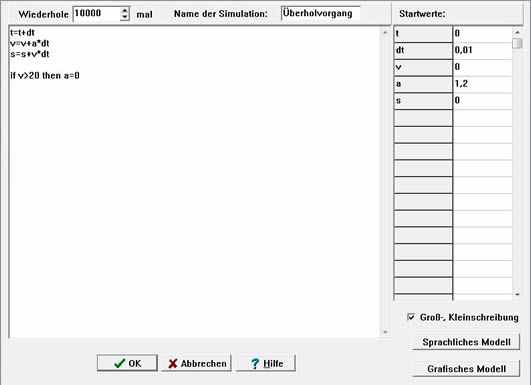Select the variable name cell t
531x385 pixels.
(x=423, y=34)
